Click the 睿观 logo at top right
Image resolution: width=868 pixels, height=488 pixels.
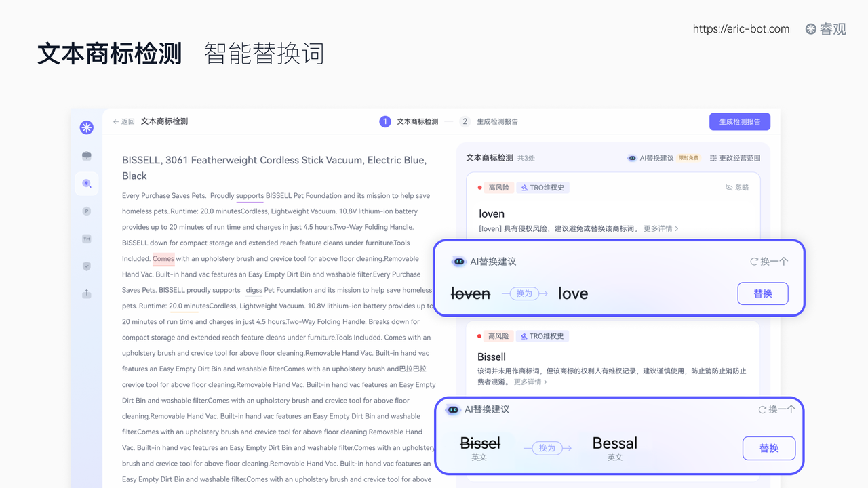click(826, 29)
